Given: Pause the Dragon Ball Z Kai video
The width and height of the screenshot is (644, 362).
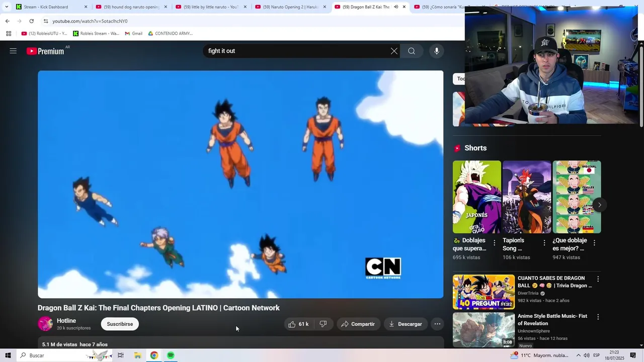Looking at the screenshot, I should coord(240,185).
